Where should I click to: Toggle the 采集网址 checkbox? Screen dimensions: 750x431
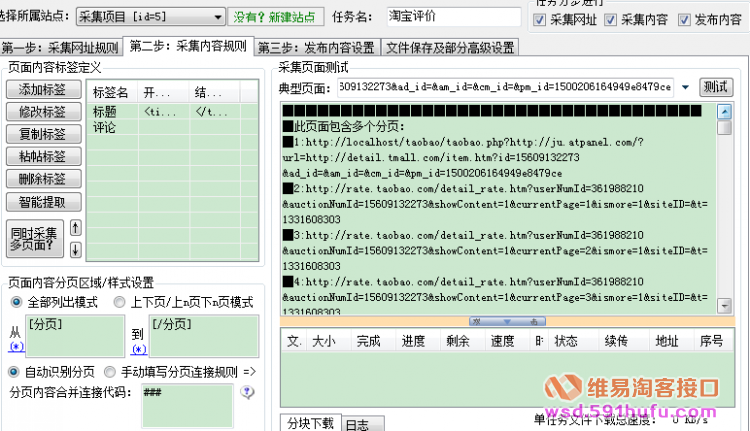click(539, 20)
